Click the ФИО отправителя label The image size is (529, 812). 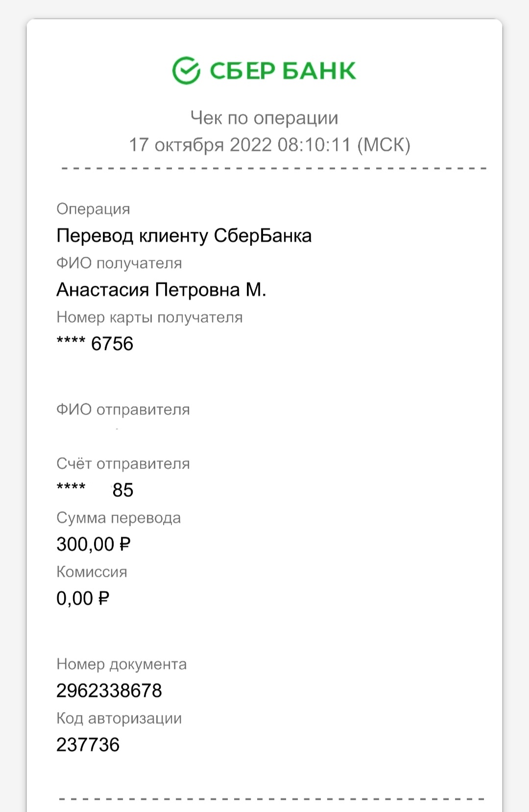tap(123, 409)
